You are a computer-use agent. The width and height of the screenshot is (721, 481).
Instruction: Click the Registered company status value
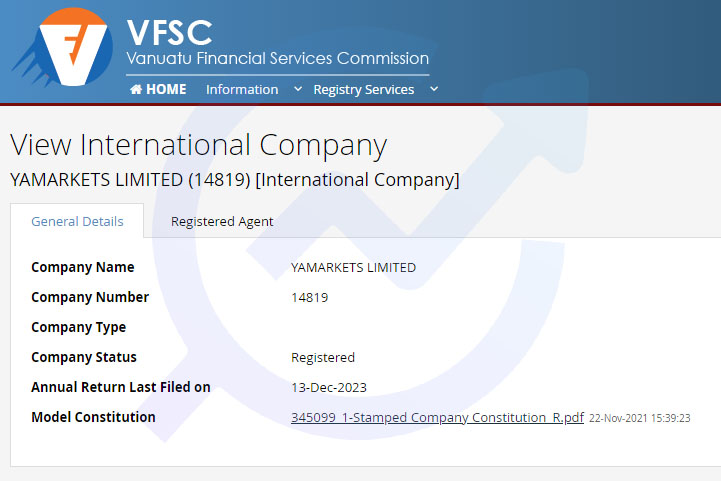(323, 357)
